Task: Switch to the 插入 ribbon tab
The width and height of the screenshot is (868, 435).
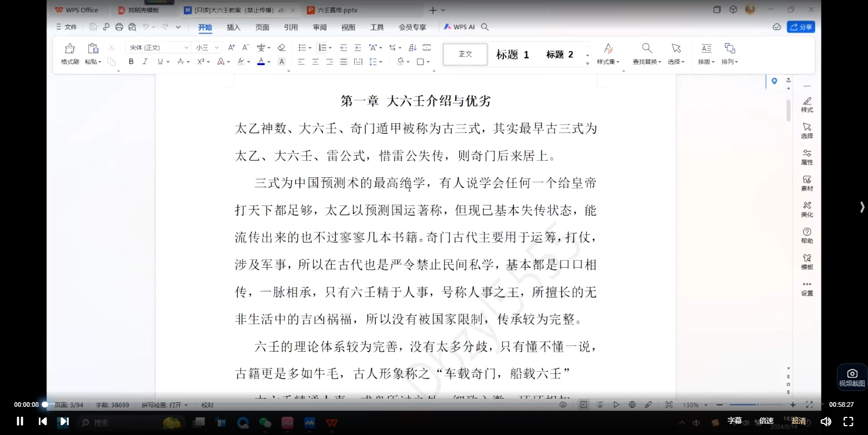Action: click(233, 28)
